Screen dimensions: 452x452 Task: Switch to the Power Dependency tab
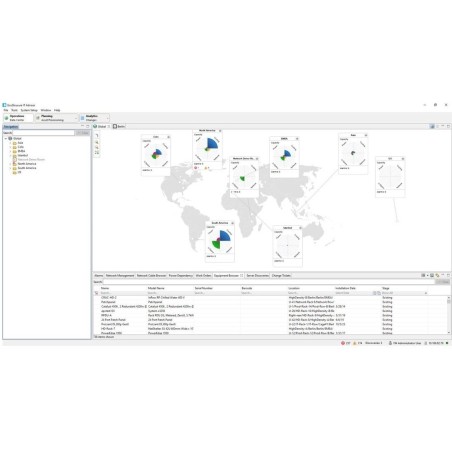tap(181, 276)
